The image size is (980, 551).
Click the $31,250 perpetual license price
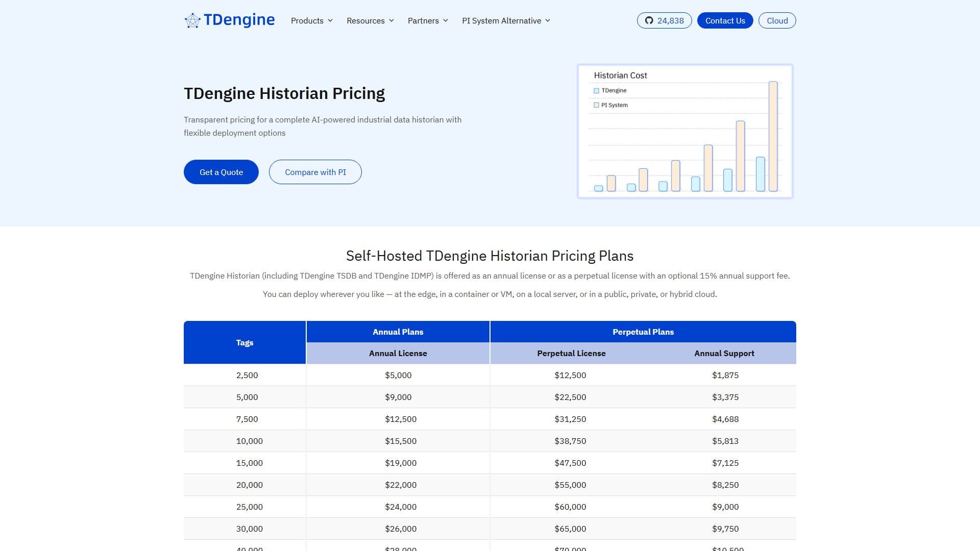[x=570, y=419]
